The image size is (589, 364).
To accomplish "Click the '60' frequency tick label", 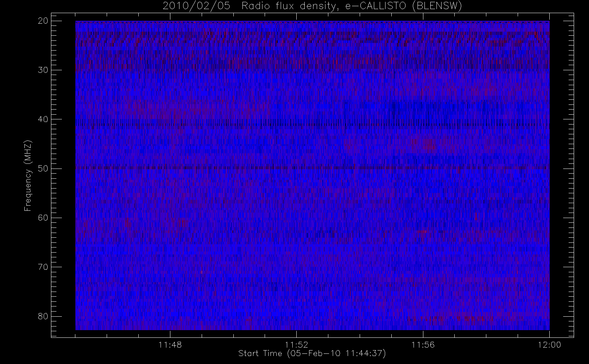I will (43, 218).
